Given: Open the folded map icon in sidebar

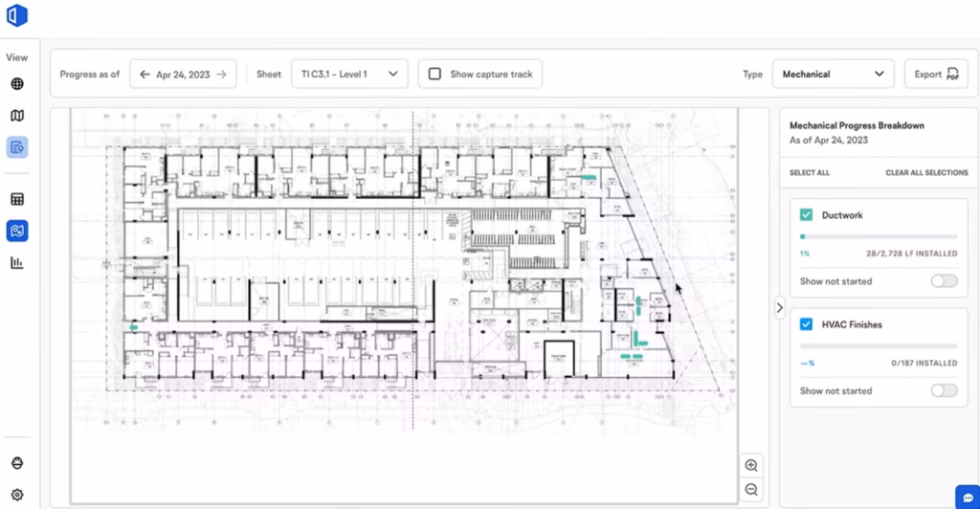Looking at the screenshot, I should (17, 116).
